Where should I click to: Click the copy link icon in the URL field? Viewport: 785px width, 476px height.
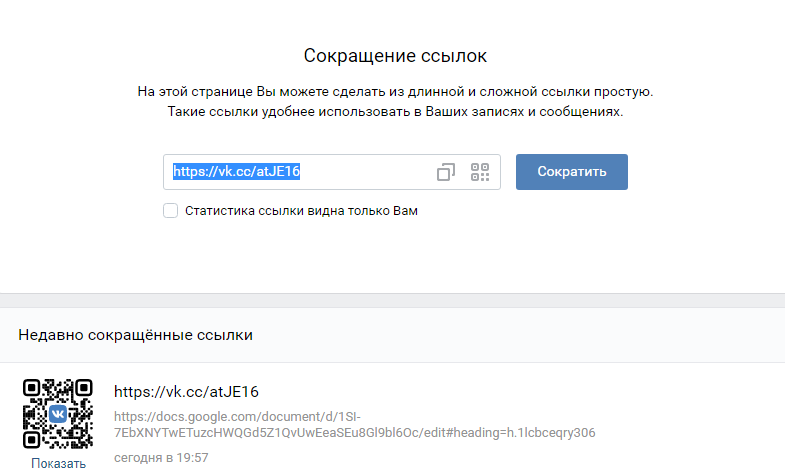pos(446,172)
